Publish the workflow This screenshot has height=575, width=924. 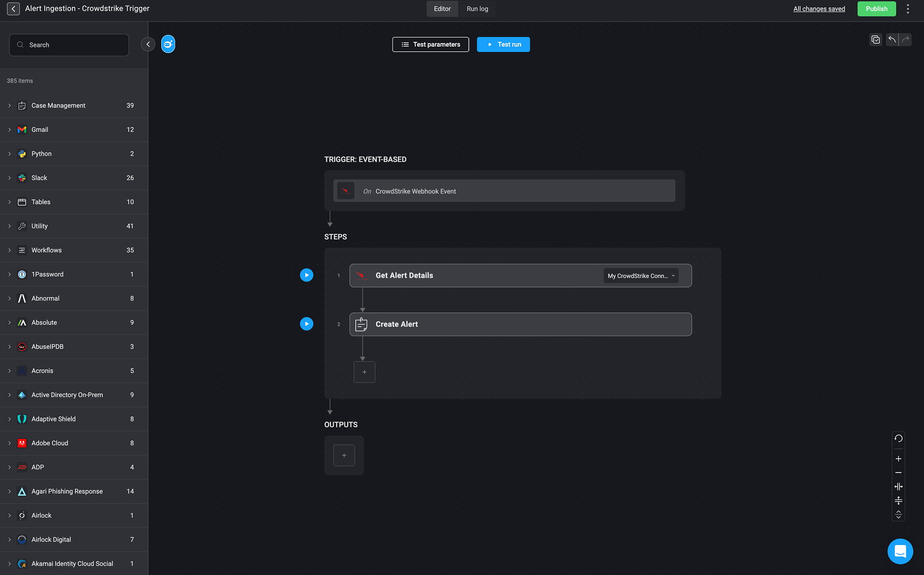click(x=876, y=9)
